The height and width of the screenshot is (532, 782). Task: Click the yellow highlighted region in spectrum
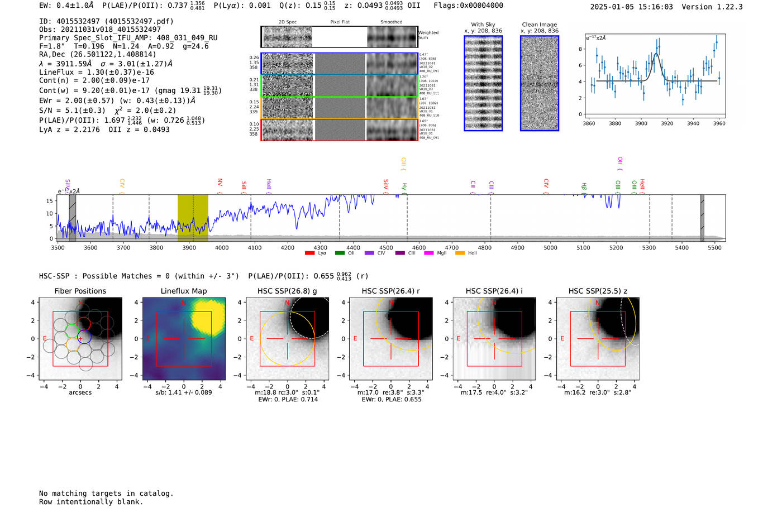point(193,218)
